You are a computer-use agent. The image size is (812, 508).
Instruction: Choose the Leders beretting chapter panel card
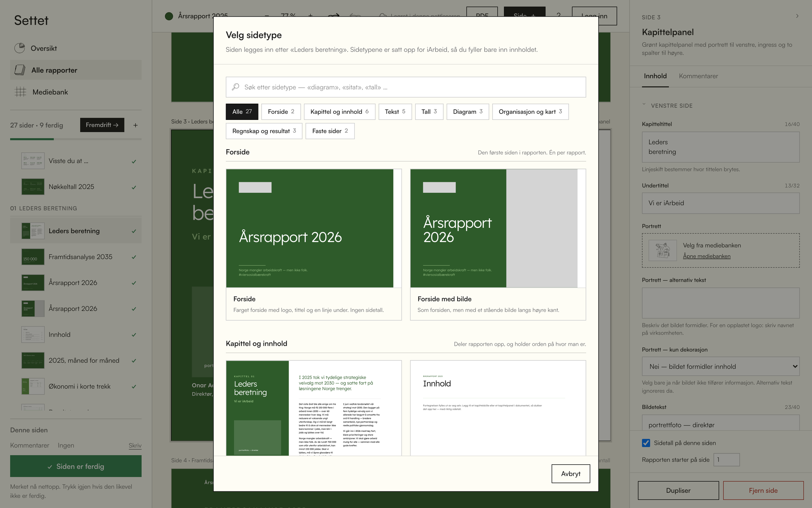(314, 408)
